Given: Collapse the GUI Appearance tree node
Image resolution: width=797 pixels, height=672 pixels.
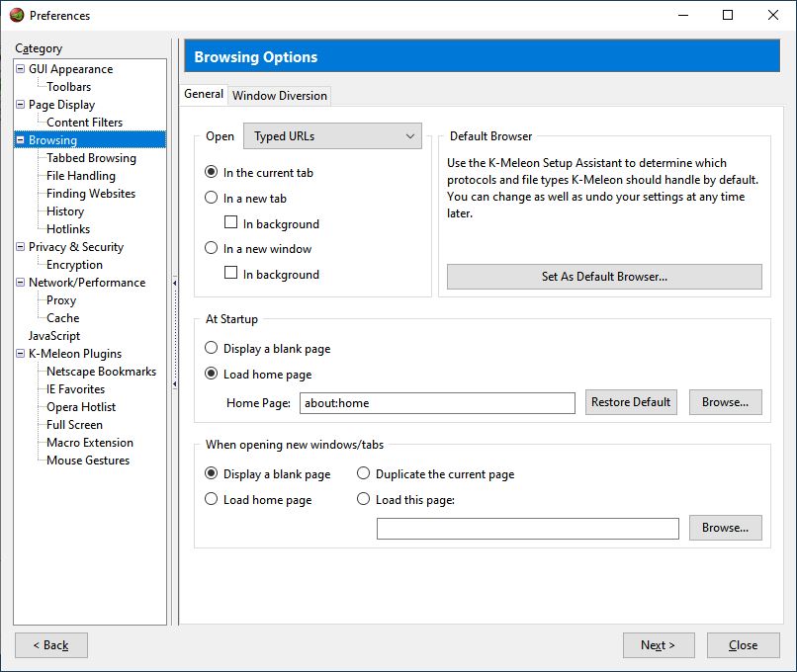Looking at the screenshot, I should click(x=21, y=68).
